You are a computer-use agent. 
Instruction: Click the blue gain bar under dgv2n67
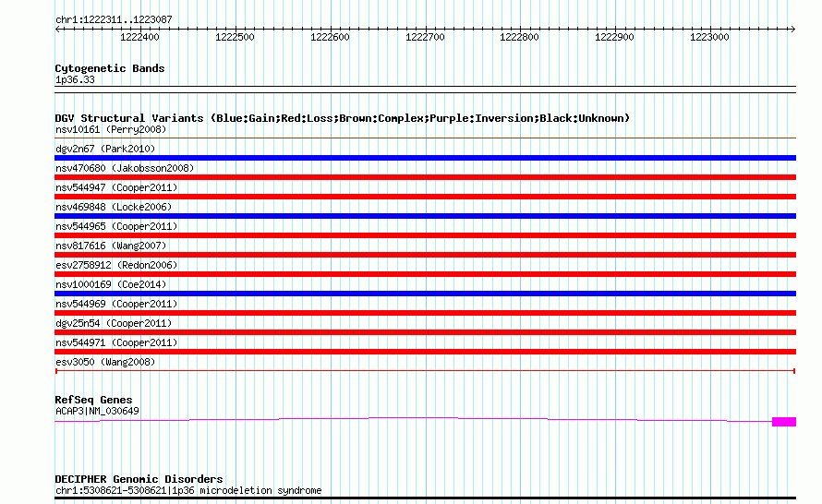(x=425, y=158)
